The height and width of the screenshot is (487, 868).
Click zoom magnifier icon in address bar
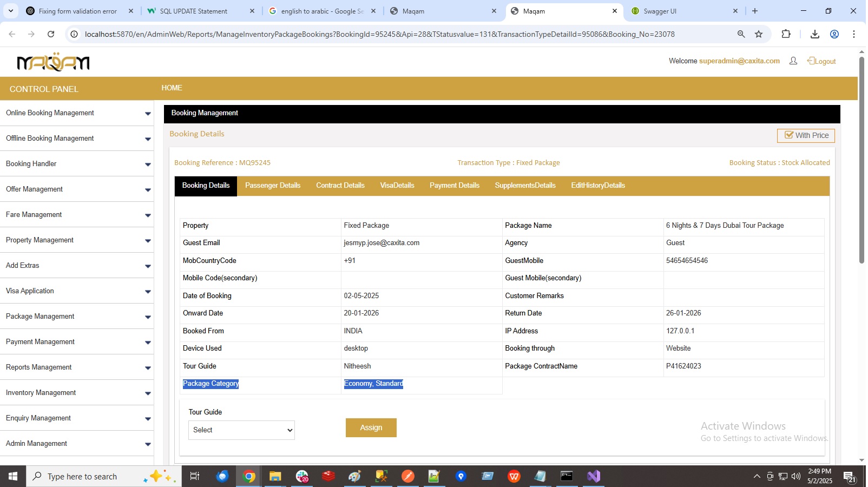coord(741,34)
